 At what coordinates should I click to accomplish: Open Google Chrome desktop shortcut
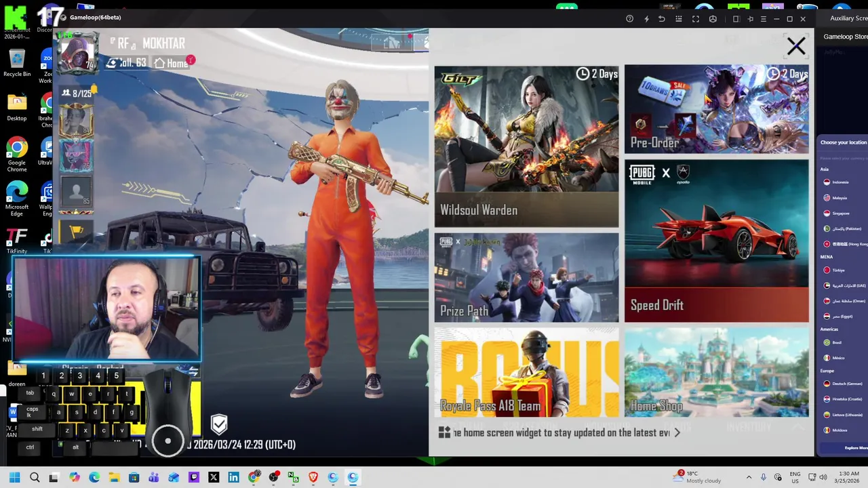coord(17,155)
